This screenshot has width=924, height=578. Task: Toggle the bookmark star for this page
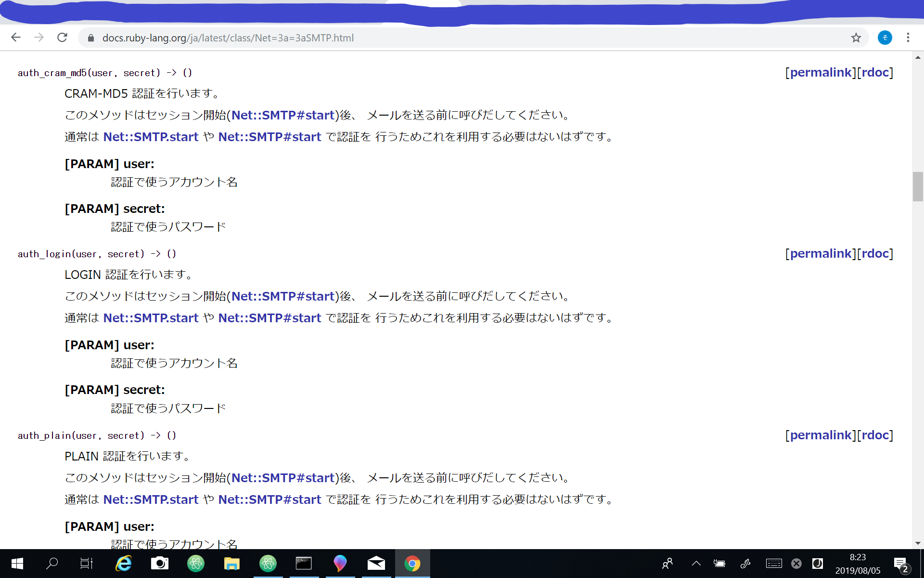856,38
